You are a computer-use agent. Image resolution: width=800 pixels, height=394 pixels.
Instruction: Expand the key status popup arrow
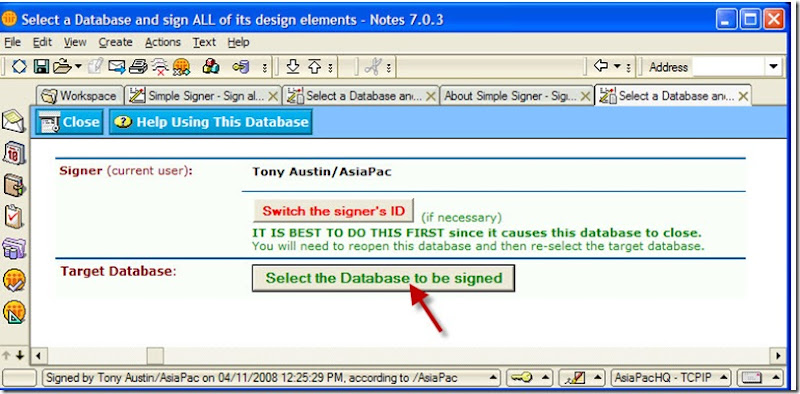544,378
